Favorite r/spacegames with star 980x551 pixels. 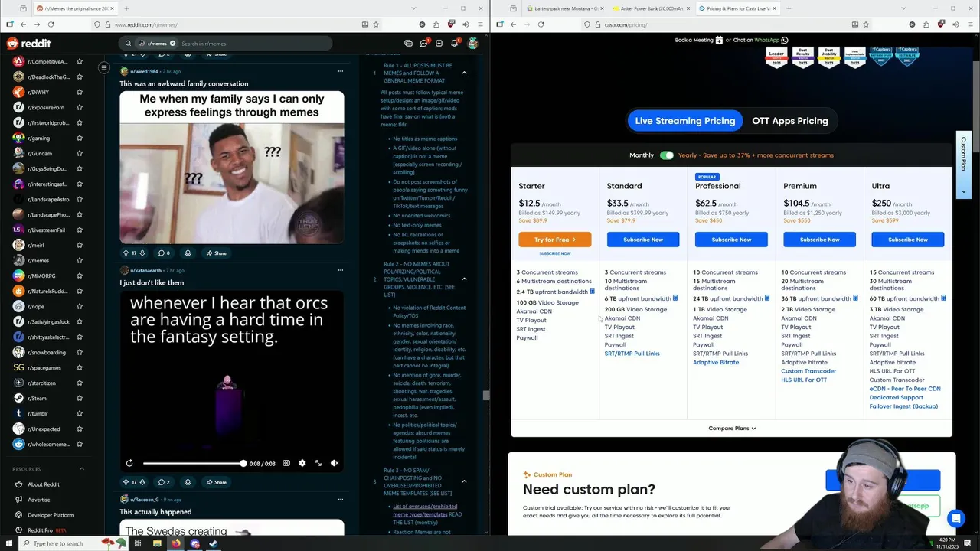coord(79,367)
